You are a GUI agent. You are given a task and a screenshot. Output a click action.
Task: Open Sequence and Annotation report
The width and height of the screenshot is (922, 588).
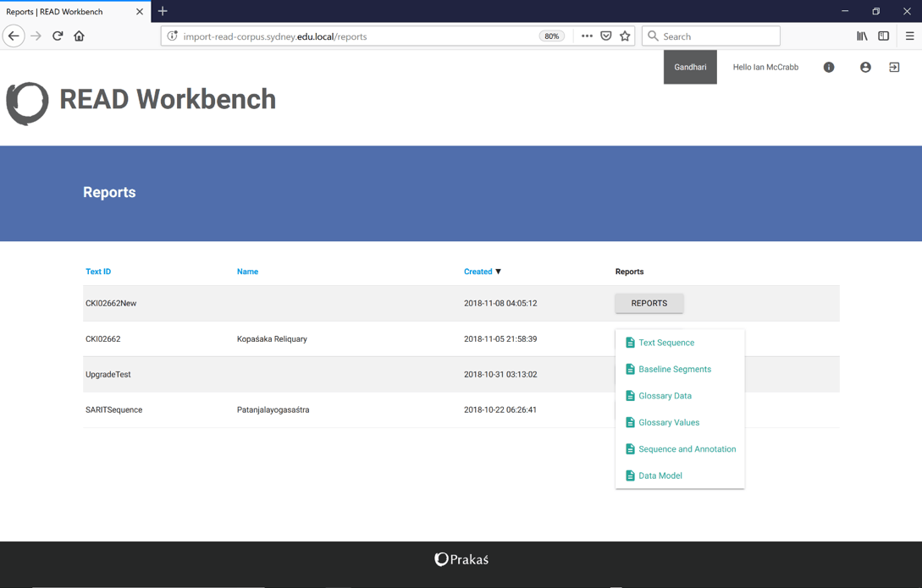tap(687, 448)
